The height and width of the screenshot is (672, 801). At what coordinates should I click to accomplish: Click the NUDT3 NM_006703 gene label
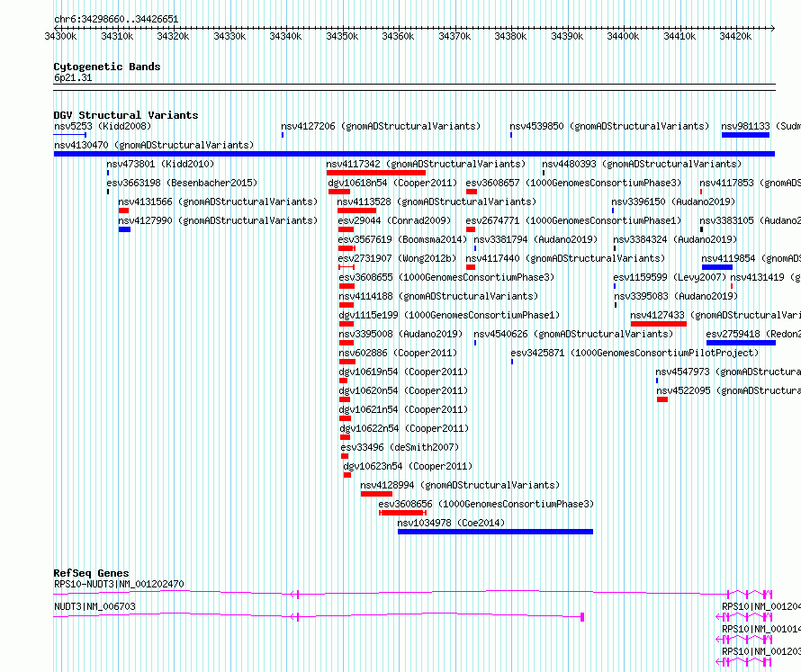(x=95, y=606)
